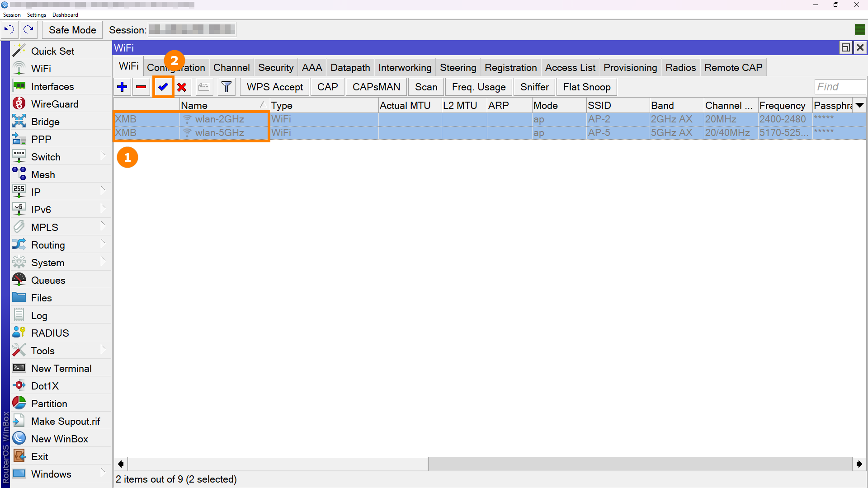Add a new WiFi interface with plus
The width and height of the screenshot is (868, 488).
(122, 87)
